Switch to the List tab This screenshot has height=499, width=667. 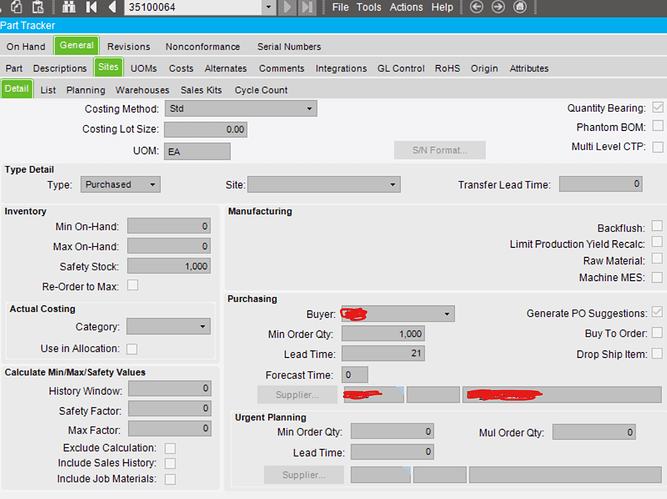48,90
